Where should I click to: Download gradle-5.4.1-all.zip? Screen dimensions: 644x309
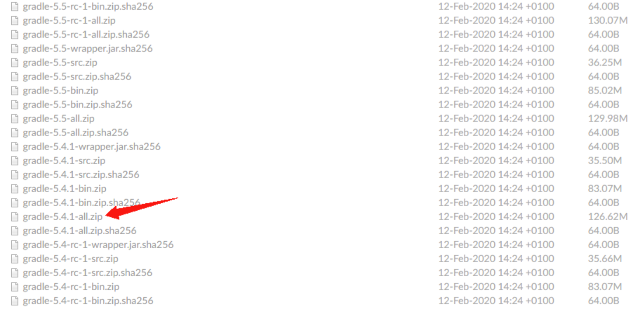[62, 217]
